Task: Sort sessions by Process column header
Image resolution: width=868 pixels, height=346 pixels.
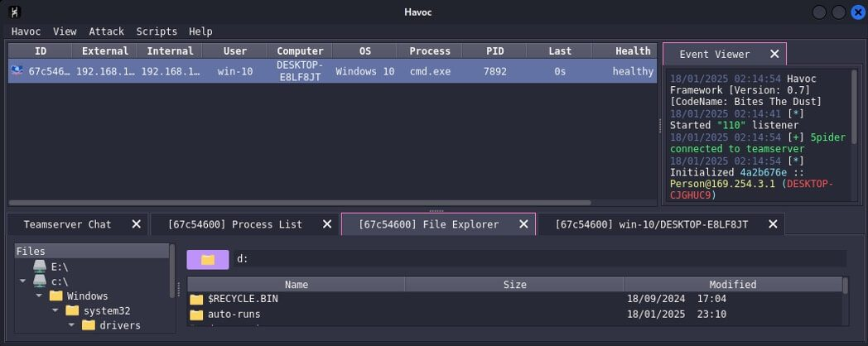Action: tap(430, 51)
